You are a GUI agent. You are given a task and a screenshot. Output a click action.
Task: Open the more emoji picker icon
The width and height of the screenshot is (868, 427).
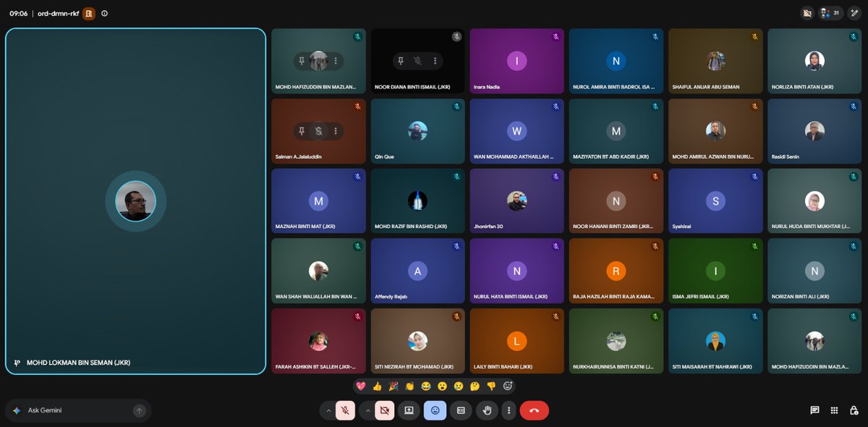[508, 386]
